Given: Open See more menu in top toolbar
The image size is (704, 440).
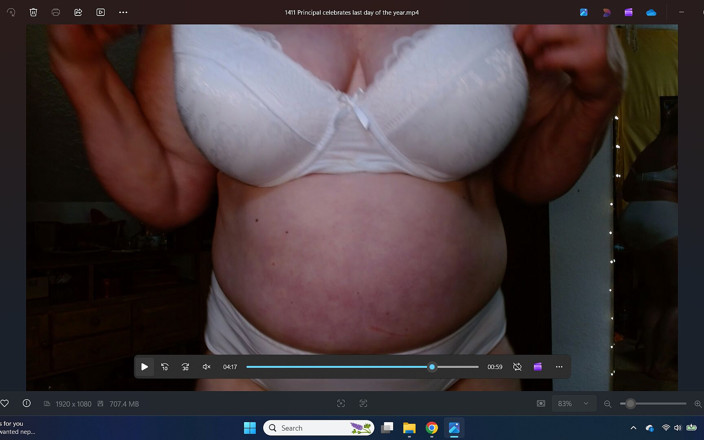Looking at the screenshot, I should coord(123,13).
